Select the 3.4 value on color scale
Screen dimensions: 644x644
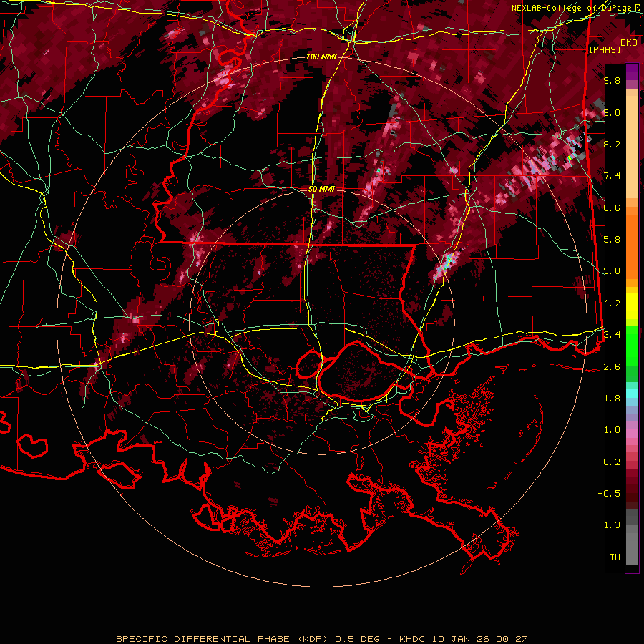tap(612, 335)
